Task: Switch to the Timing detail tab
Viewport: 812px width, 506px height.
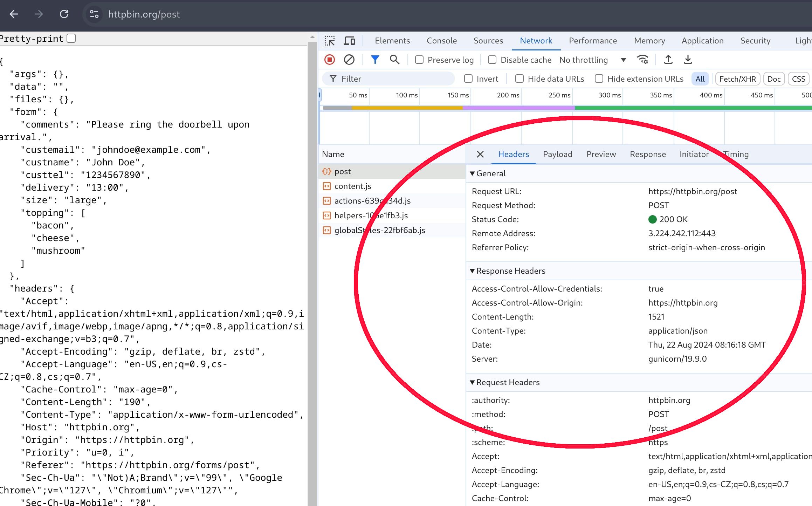Action: [736, 154]
